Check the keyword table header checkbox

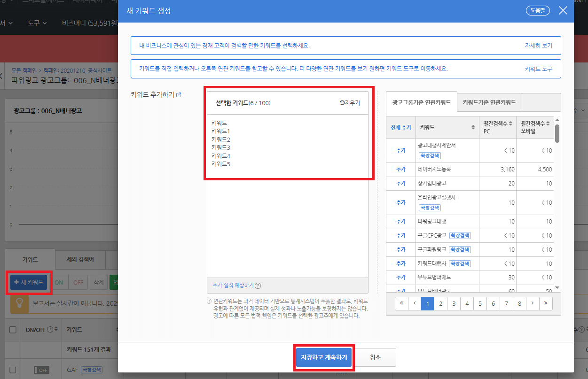[x=13, y=330]
